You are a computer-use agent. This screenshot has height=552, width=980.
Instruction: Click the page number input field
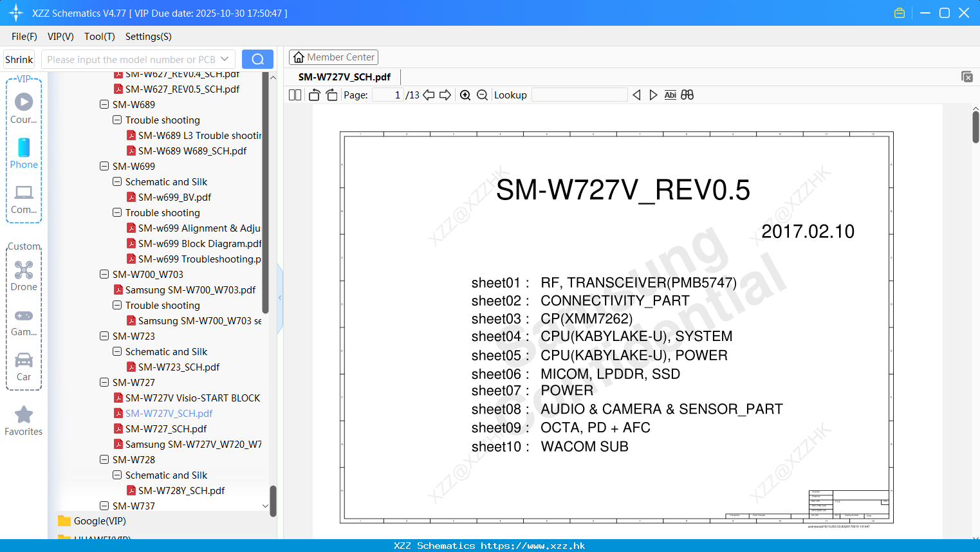pyautogui.click(x=388, y=95)
